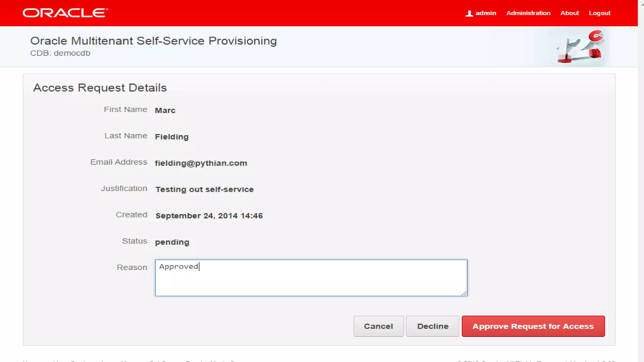Click the Reason textarea resize handle
644x362 pixels.
pyautogui.click(x=464, y=293)
